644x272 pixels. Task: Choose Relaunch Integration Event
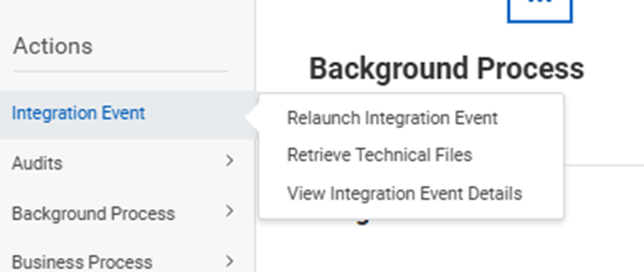pos(392,118)
